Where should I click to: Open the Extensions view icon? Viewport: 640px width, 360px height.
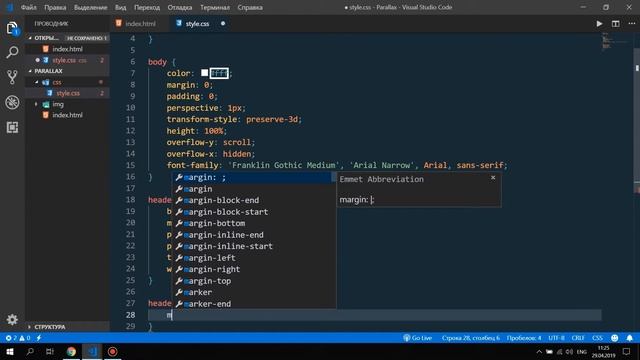tap(12, 127)
